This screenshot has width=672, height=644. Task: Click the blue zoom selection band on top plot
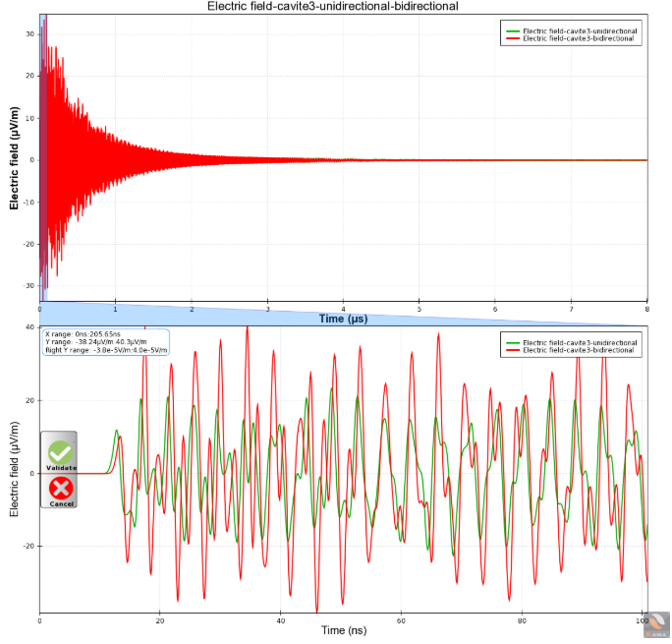tap(43, 157)
